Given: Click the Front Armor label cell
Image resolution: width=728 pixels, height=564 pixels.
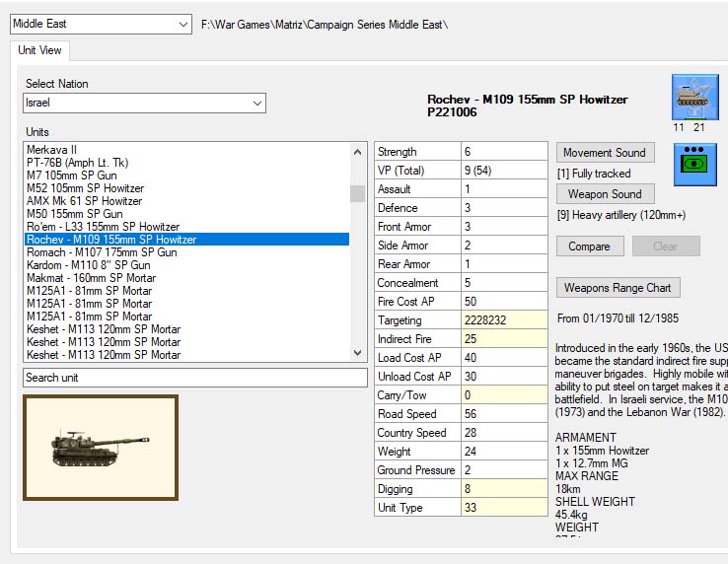Looking at the screenshot, I should click(418, 227).
